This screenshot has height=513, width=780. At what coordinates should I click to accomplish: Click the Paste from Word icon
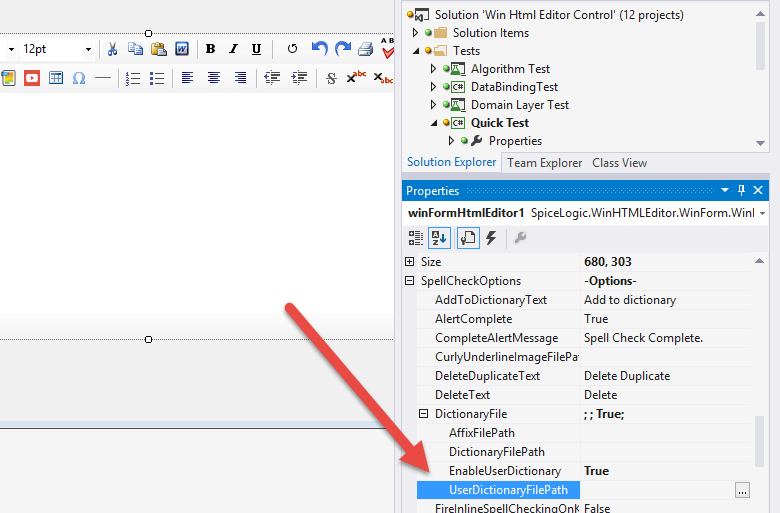(182, 49)
